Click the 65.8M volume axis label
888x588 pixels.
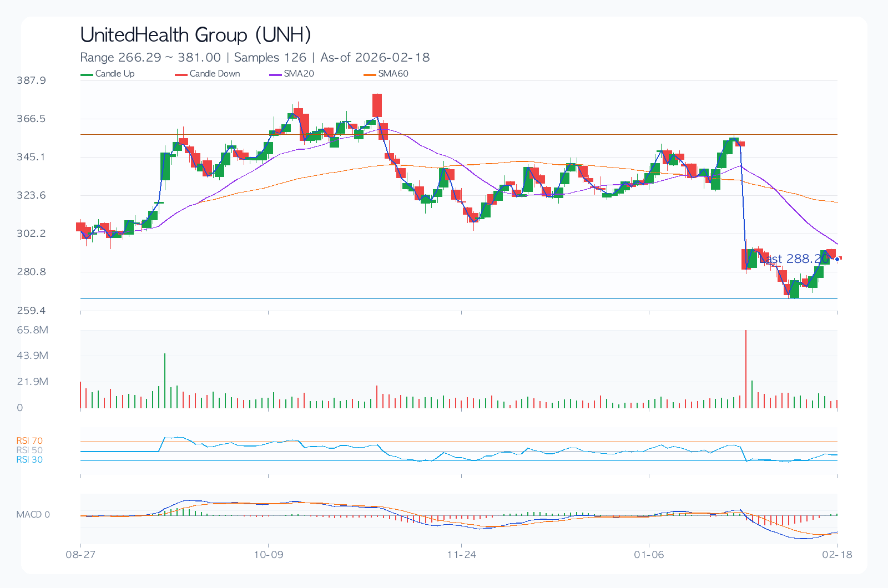point(33,330)
